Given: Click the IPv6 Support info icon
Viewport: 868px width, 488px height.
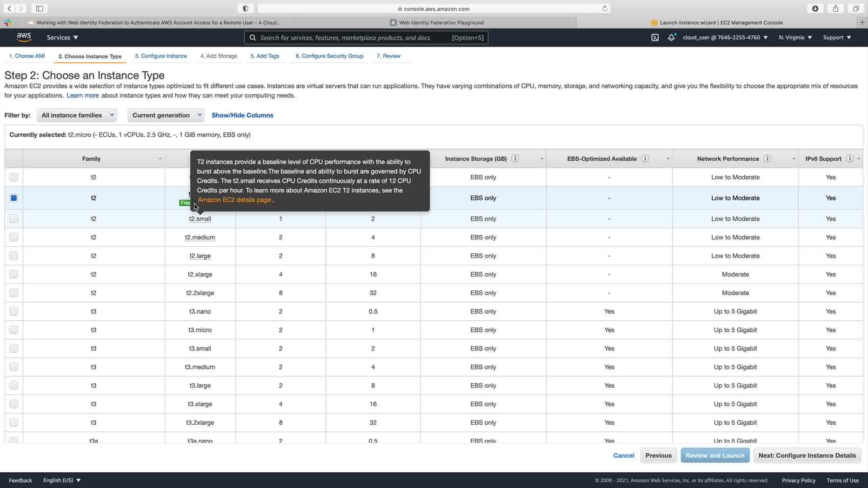Looking at the screenshot, I should (849, 159).
